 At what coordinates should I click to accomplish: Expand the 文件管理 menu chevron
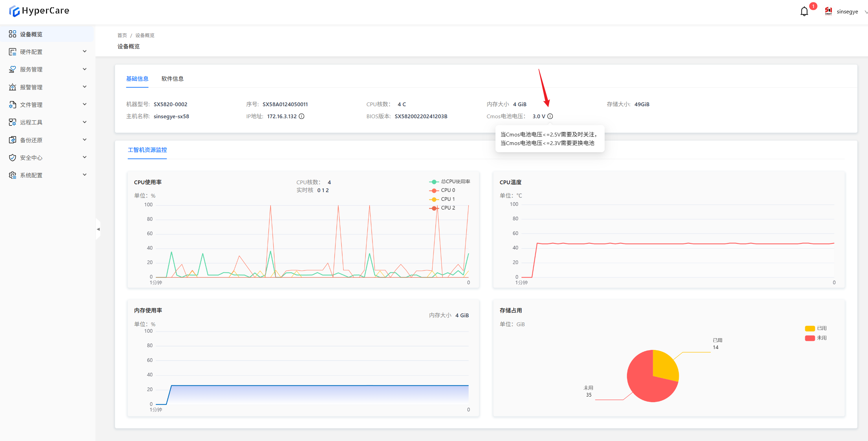[x=84, y=104]
